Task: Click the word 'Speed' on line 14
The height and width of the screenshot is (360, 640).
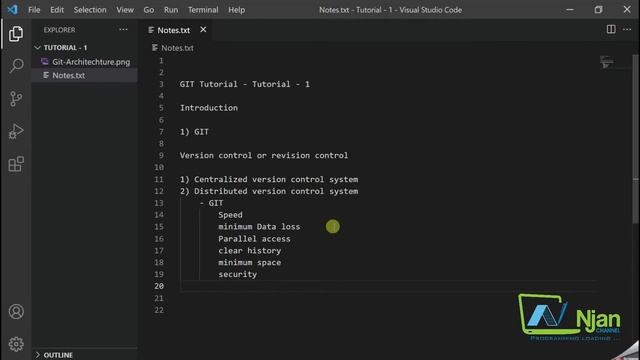Action: (x=230, y=215)
